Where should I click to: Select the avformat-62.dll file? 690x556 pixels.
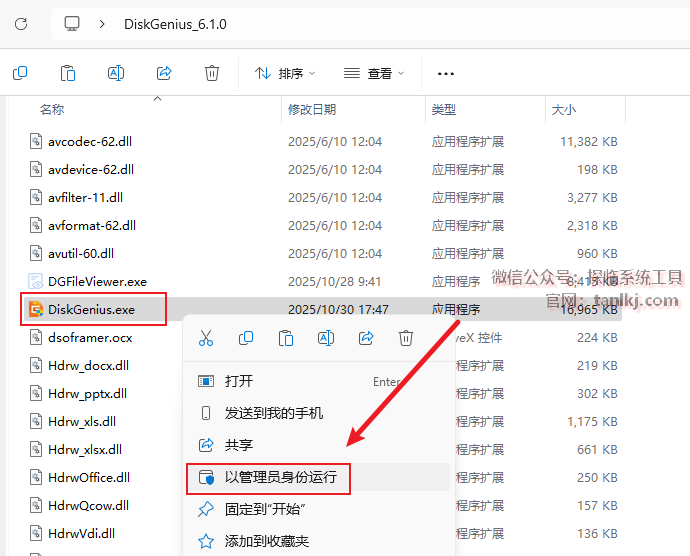pyautogui.click(x=92, y=225)
